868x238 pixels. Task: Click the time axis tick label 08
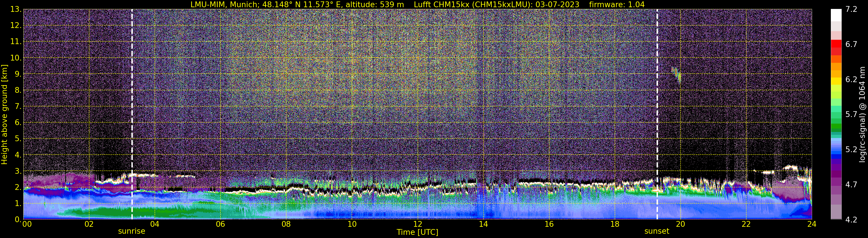pyautogui.click(x=286, y=224)
